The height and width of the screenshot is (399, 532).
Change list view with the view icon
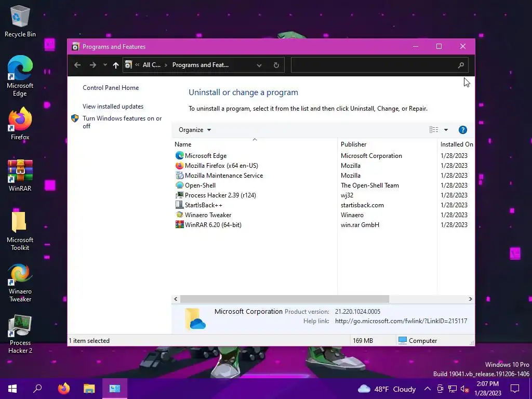tap(434, 129)
